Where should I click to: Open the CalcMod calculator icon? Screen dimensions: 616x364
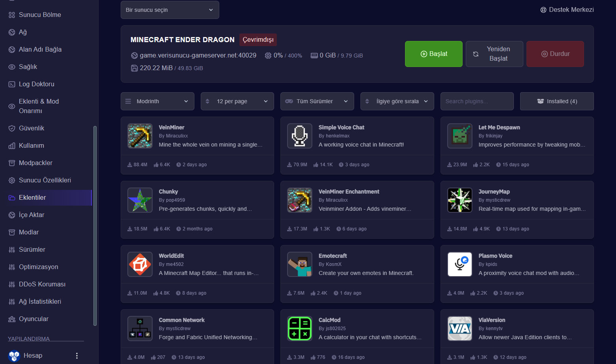[x=300, y=329]
